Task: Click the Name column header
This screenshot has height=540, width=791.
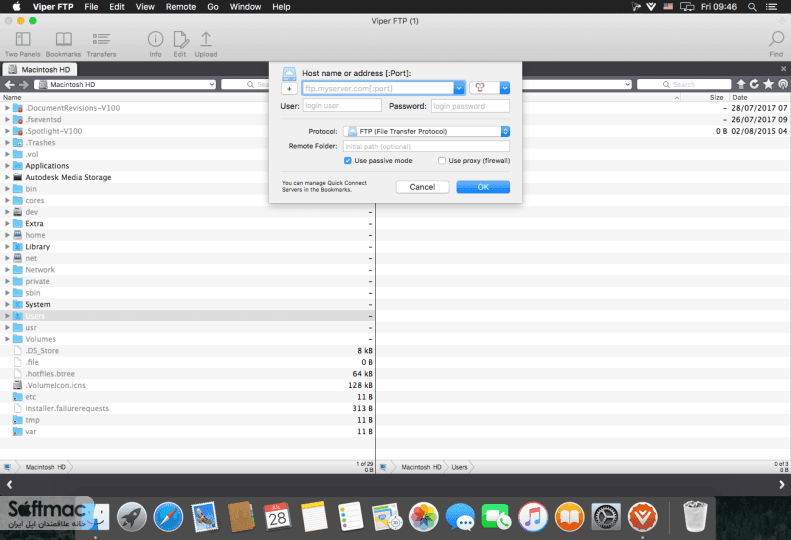Action: tap(12, 97)
